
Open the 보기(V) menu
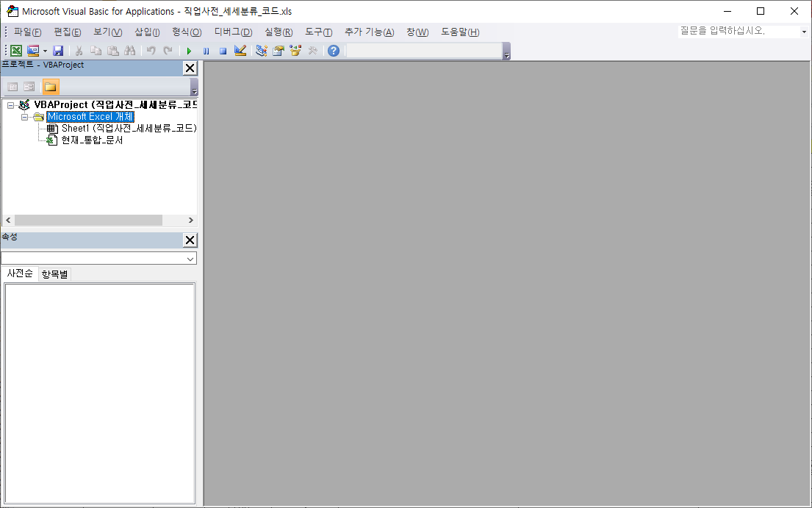tap(108, 32)
